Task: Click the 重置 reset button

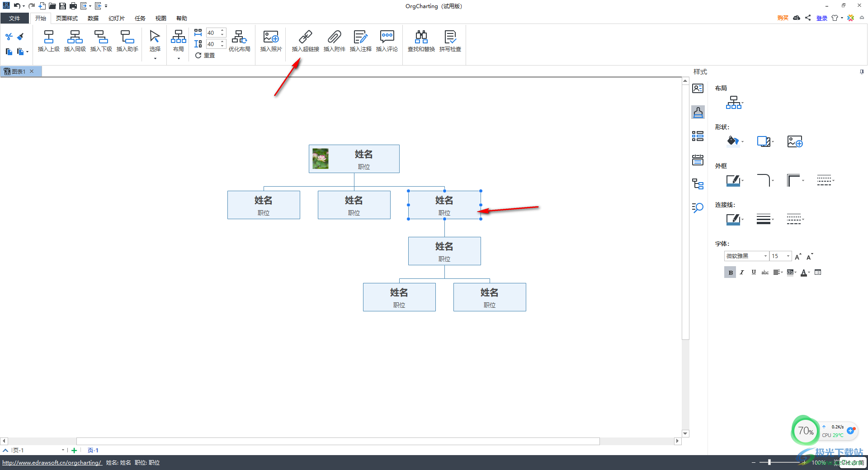Action: pos(205,56)
